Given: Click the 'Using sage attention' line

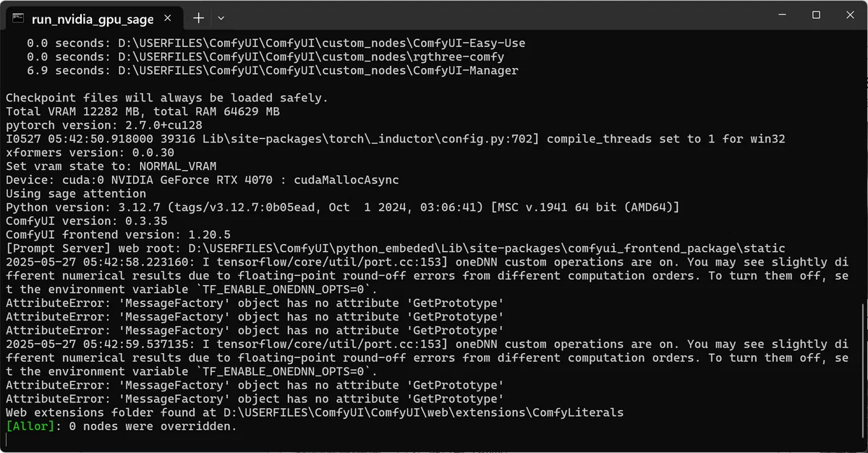Looking at the screenshot, I should [x=76, y=193].
